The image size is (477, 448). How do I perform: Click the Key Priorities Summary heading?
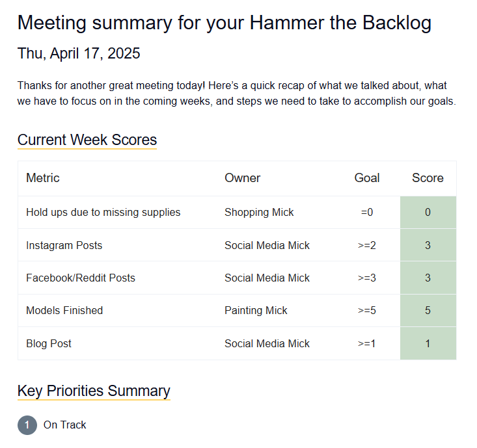click(94, 391)
